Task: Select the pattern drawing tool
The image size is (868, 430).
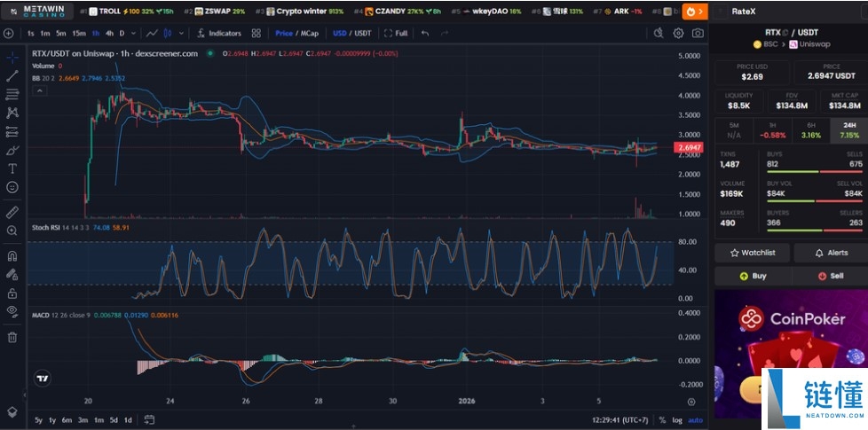Action: point(12,113)
